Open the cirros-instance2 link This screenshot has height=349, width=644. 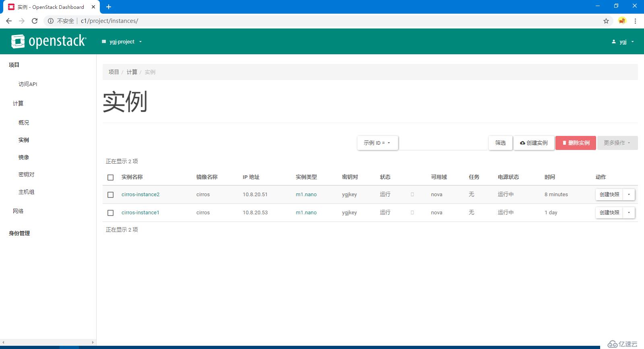140,194
